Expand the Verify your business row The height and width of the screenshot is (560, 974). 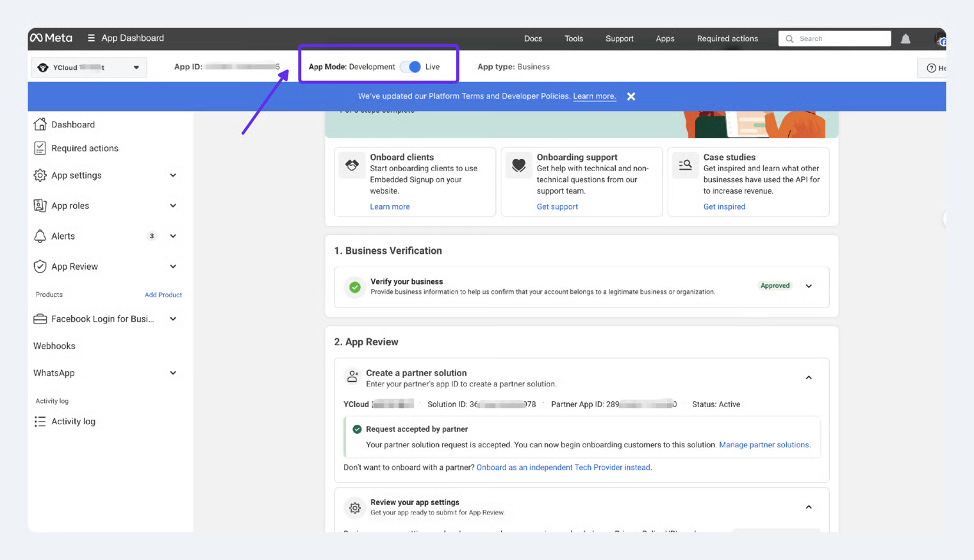point(809,286)
